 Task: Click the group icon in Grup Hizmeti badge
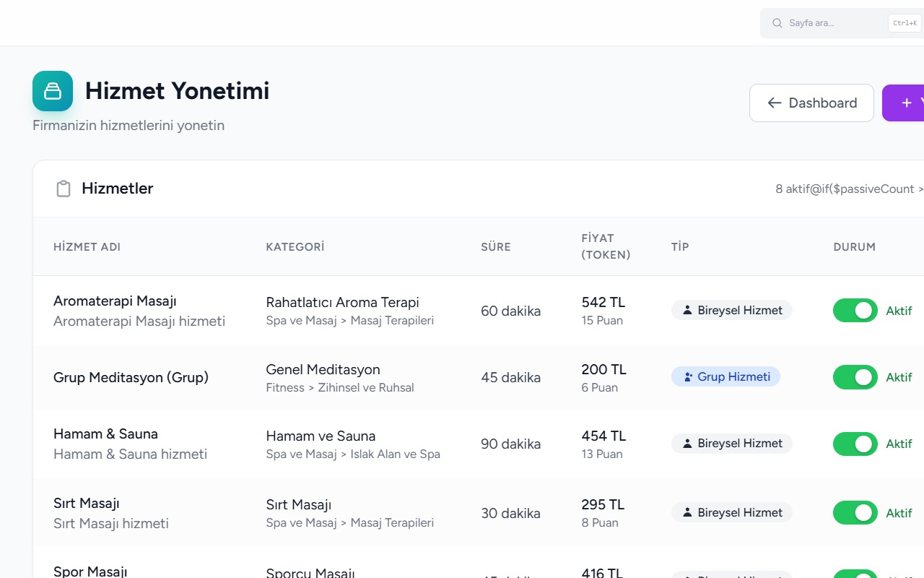[688, 377]
